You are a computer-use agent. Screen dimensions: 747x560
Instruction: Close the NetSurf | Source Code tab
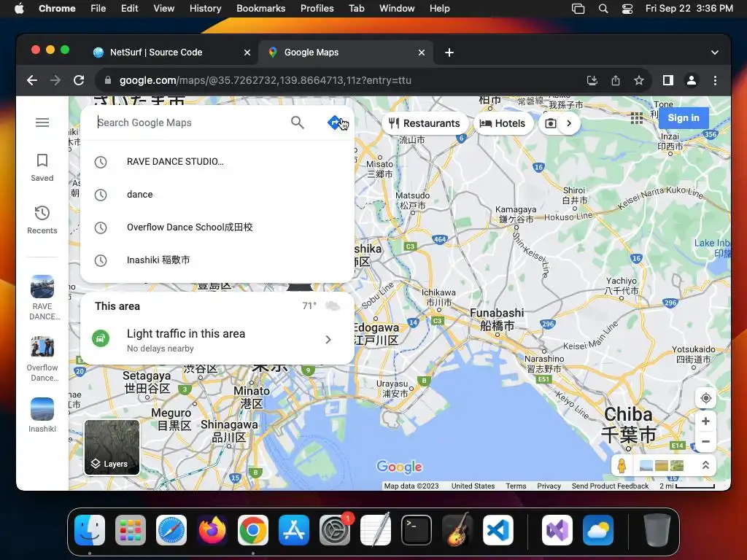pyautogui.click(x=247, y=52)
